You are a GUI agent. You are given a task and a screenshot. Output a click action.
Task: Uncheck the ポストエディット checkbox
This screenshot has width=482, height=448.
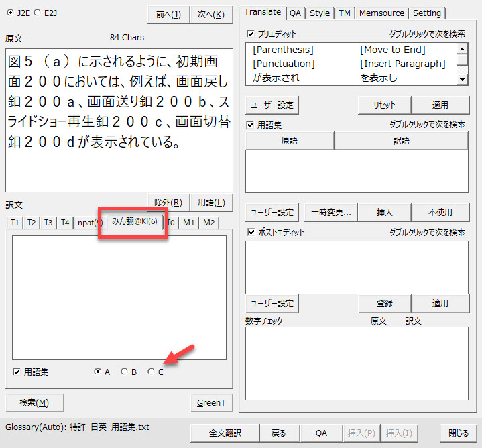251,232
